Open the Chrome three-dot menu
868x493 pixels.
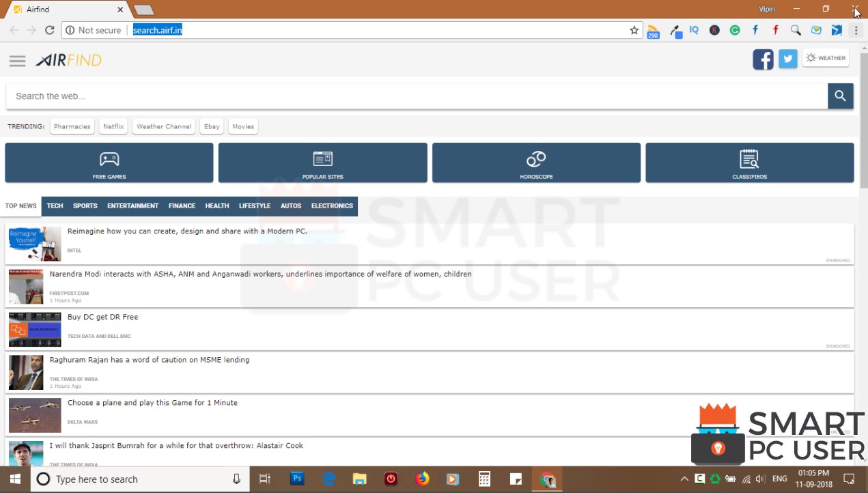click(x=856, y=30)
